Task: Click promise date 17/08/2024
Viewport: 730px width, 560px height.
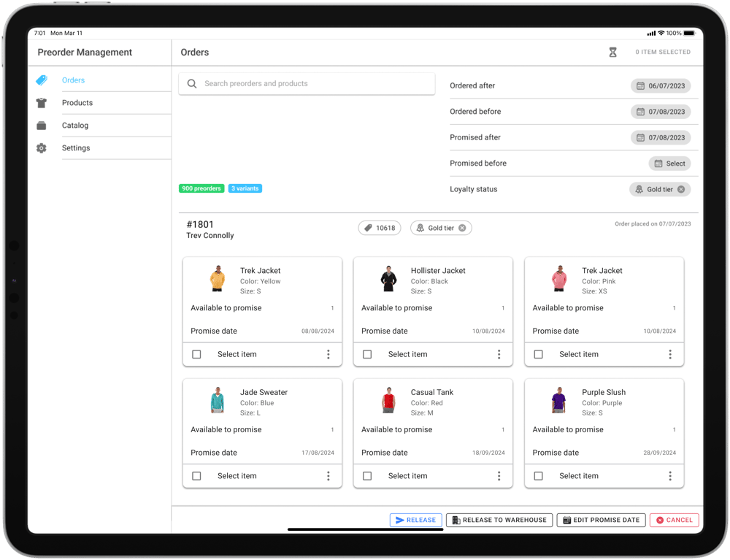Action: 318,453
